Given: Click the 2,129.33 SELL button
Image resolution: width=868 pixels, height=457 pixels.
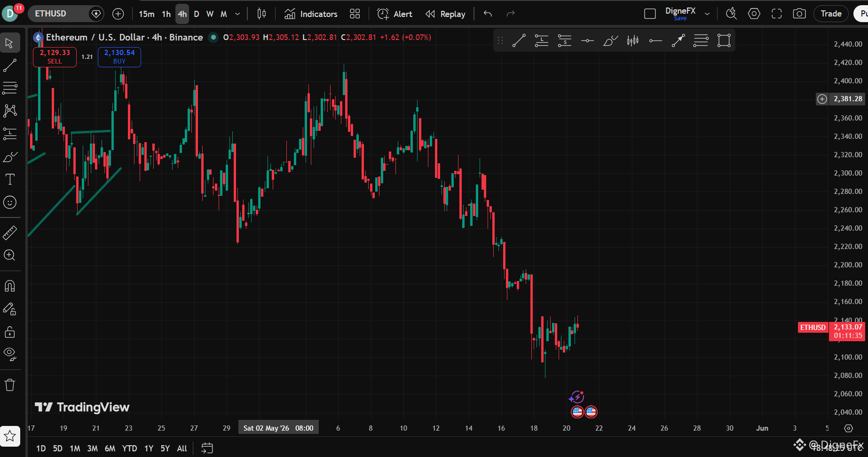Looking at the screenshot, I should pyautogui.click(x=55, y=57).
